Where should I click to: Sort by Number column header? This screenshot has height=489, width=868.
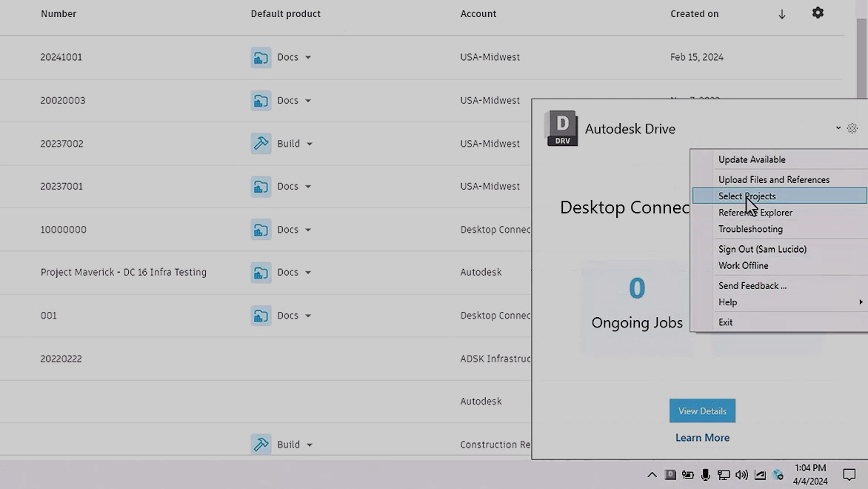(59, 14)
